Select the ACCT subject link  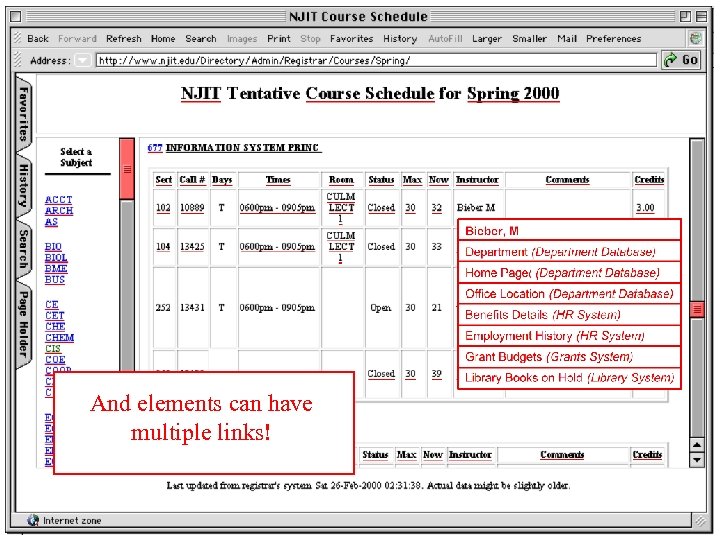coord(58,200)
